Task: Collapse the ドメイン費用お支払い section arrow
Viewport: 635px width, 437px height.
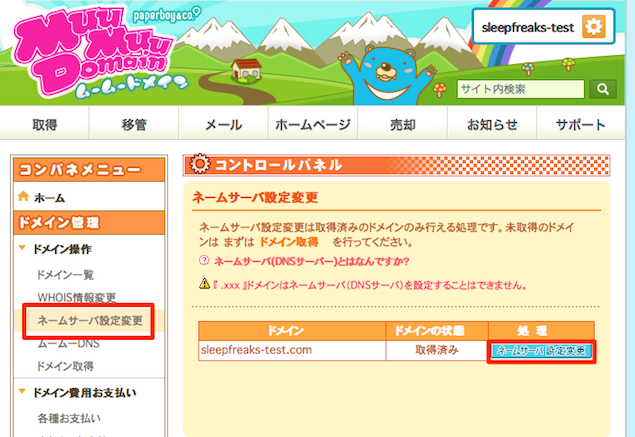Action: coord(22,391)
